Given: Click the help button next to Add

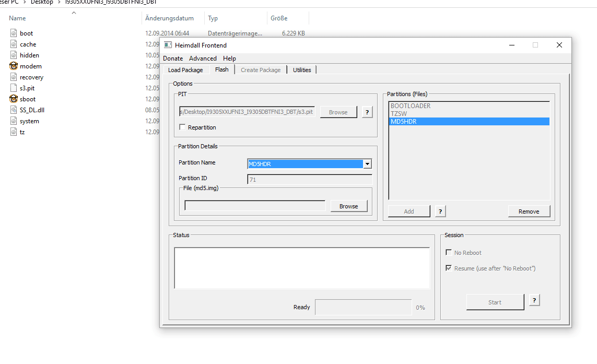Looking at the screenshot, I should click(440, 212).
